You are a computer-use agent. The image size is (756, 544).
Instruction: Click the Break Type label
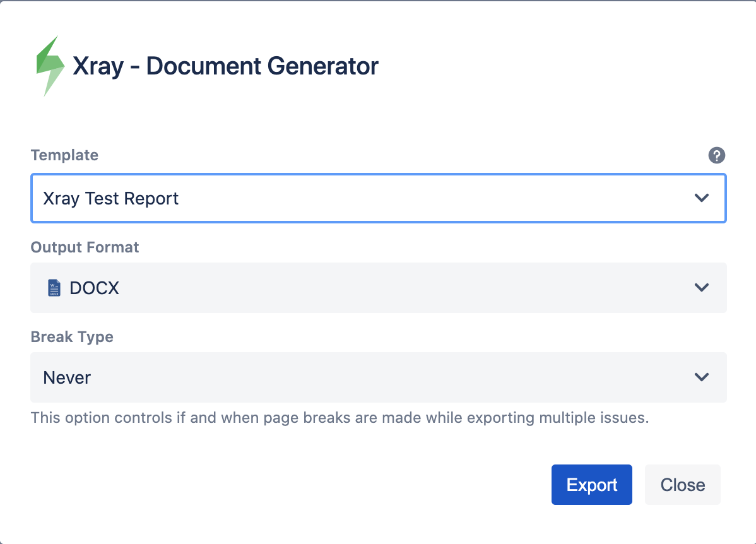pos(73,336)
